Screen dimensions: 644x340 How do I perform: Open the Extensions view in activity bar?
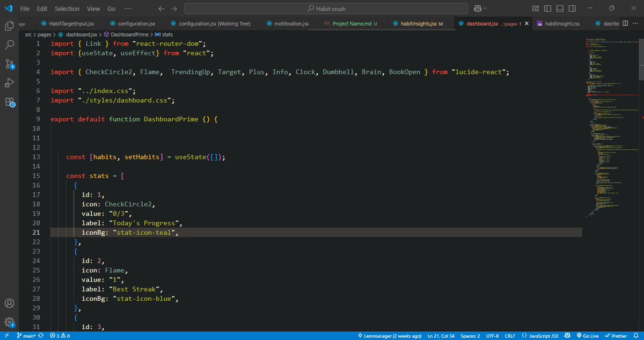click(x=9, y=102)
